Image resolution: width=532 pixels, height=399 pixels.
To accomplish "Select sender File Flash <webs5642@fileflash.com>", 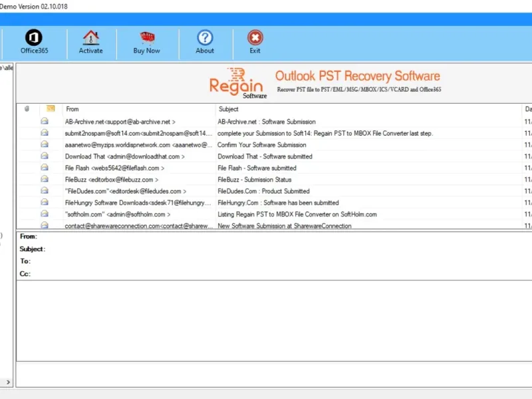I will (x=114, y=168).
